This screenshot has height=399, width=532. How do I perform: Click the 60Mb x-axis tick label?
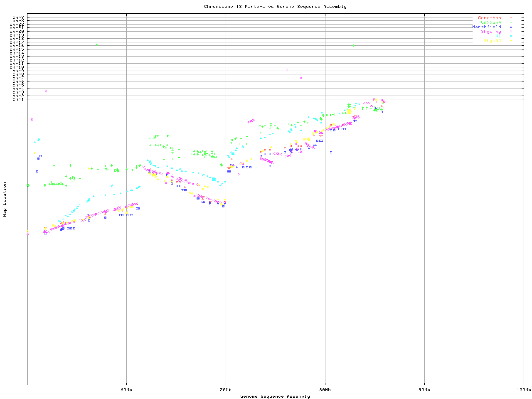coord(126,389)
